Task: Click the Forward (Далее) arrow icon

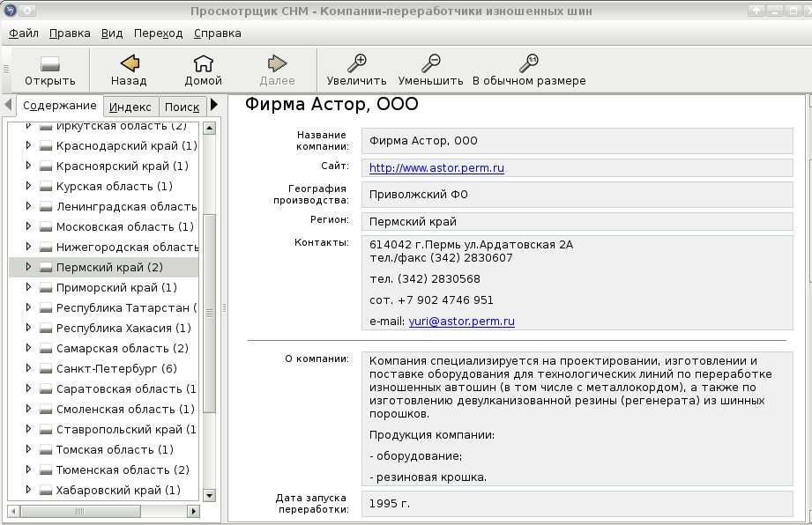Action: tap(277, 63)
